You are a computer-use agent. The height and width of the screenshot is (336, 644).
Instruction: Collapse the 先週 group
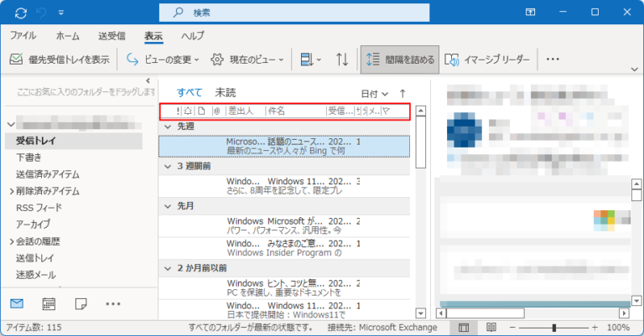pos(168,127)
